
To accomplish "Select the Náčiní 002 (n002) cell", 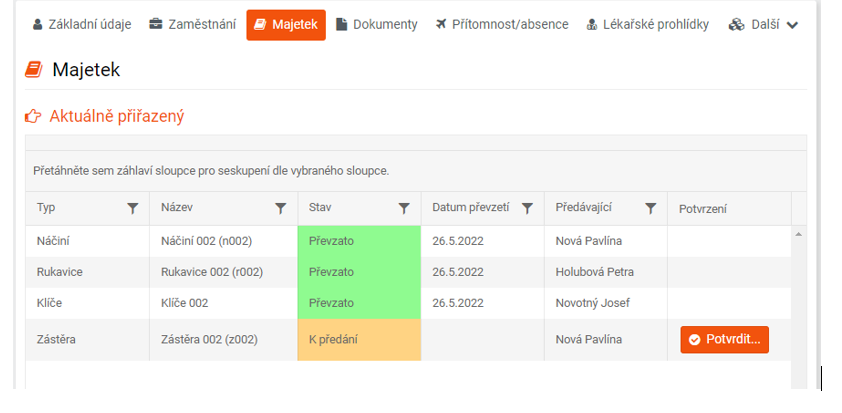I will pos(223,241).
